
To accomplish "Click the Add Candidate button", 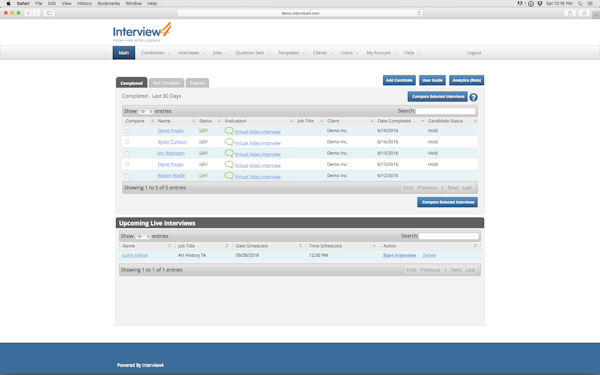I will click(399, 80).
